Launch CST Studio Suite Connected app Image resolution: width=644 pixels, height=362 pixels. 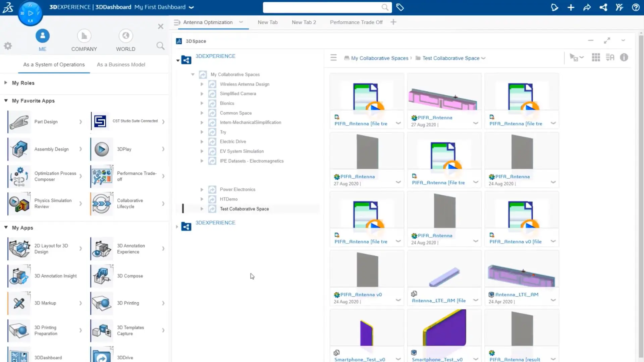100,121
